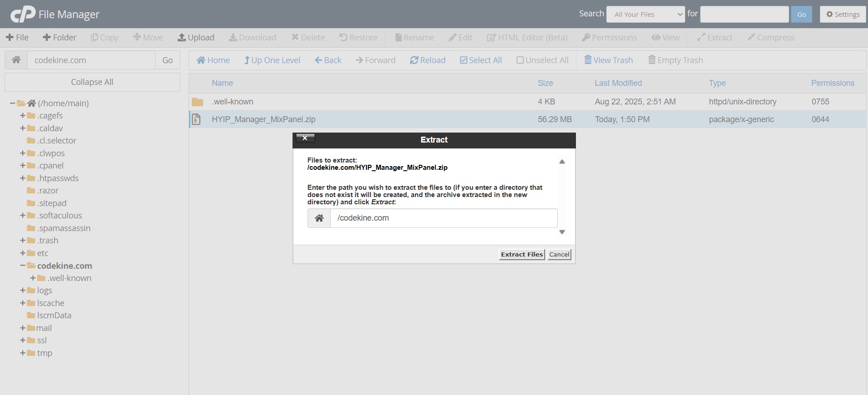Viewport: 868px width, 395px height.
Task: Click the Move toolbar button
Action: coord(148,37)
